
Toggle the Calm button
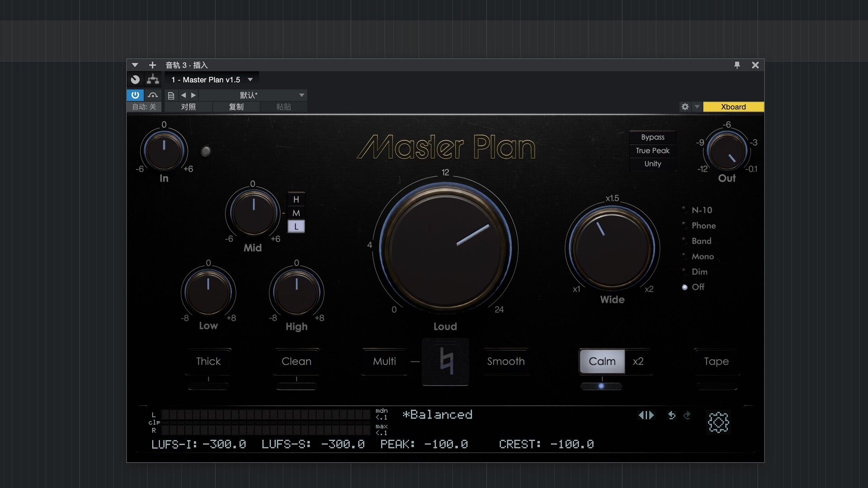tap(602, 361)
